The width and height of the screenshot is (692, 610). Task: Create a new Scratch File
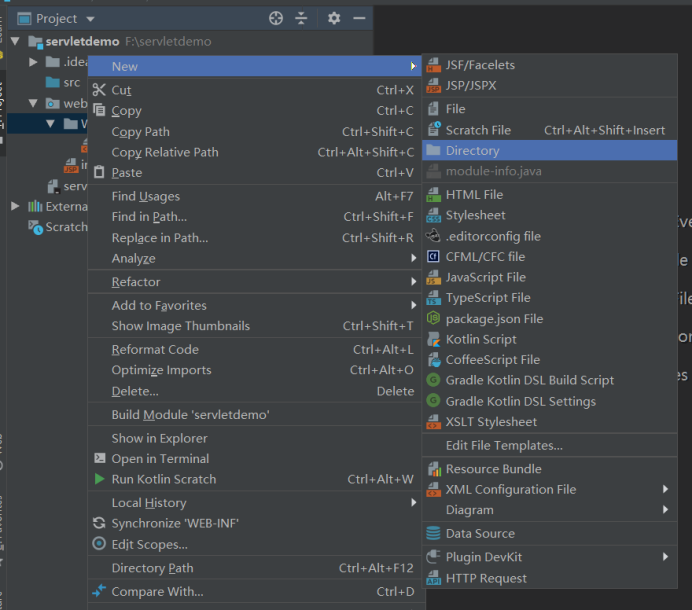click(549, 130)
